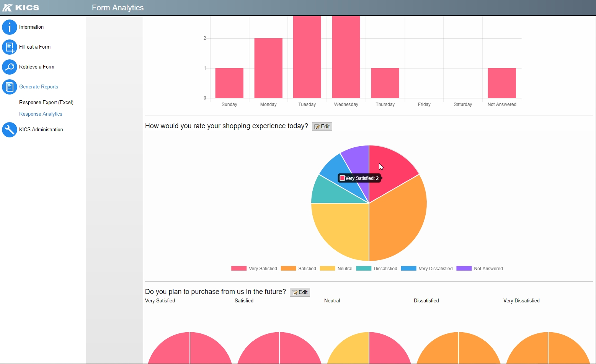Toggle Dissatisfied legend entry
Image resolution: width=596 pixels, height=364 pixels.
(377, 269)
